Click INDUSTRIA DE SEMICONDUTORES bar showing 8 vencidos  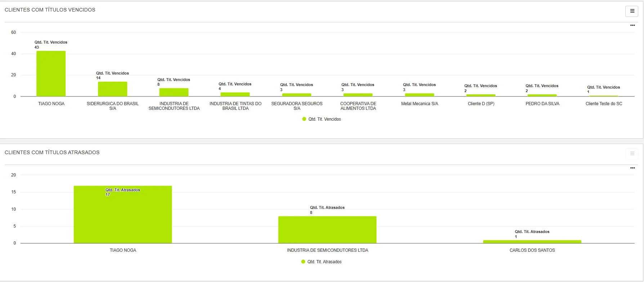pos(174,93)
